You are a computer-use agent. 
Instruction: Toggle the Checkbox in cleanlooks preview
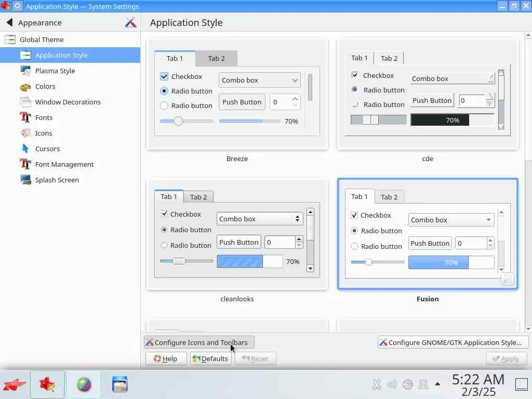165,214
